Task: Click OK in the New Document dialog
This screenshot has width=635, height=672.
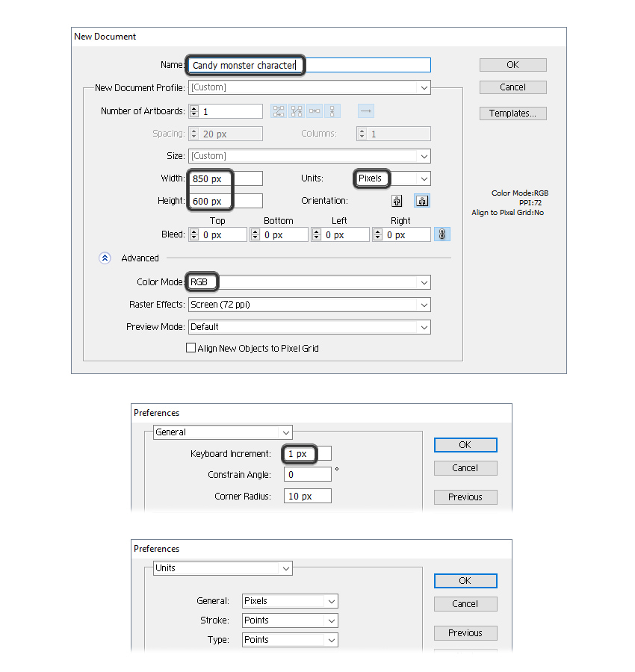Action: [513, 65]
